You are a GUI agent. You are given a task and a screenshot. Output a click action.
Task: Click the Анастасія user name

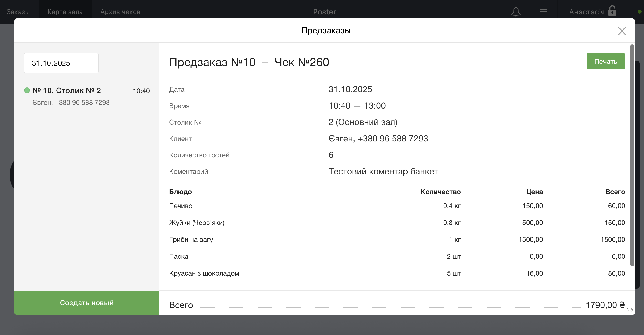click(587, 12)
